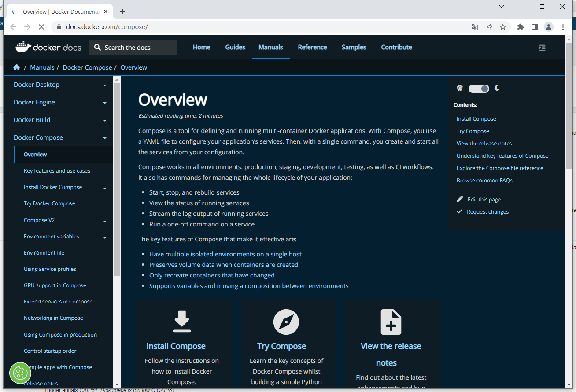Open the View the release notes link
This screenshot has width=576, height=392.
484,143
